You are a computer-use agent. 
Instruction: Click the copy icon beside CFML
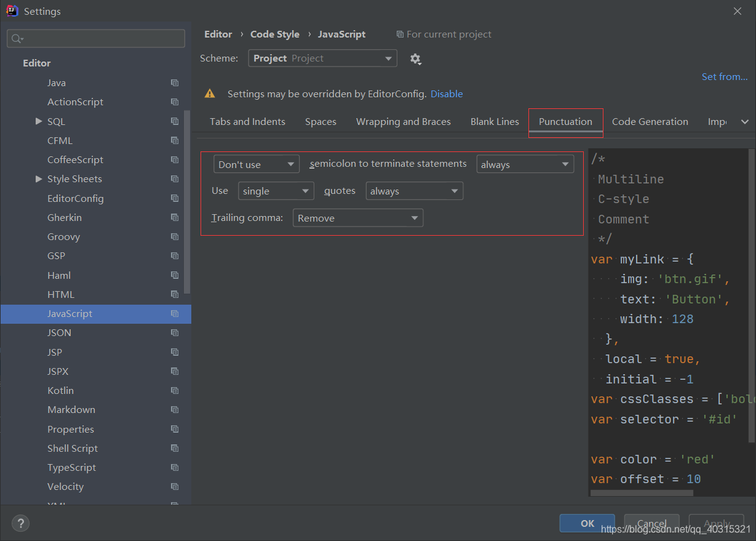(x=175, y=140)
